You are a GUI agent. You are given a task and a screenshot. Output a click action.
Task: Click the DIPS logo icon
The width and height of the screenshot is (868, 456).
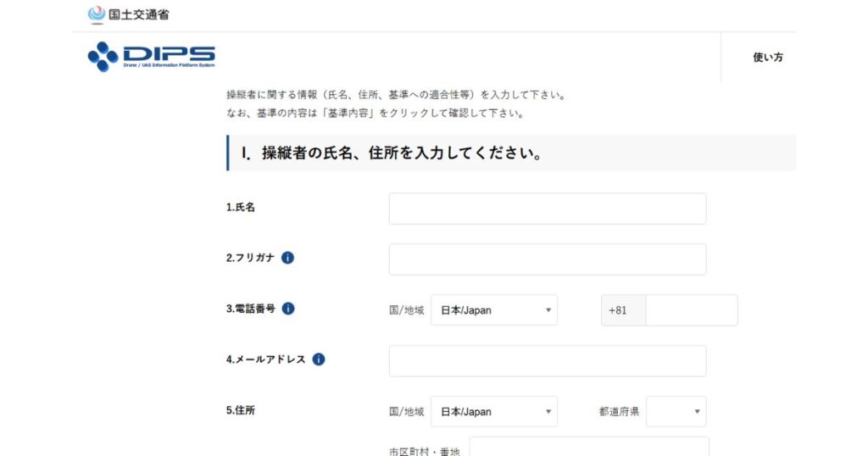coord(103,57)
